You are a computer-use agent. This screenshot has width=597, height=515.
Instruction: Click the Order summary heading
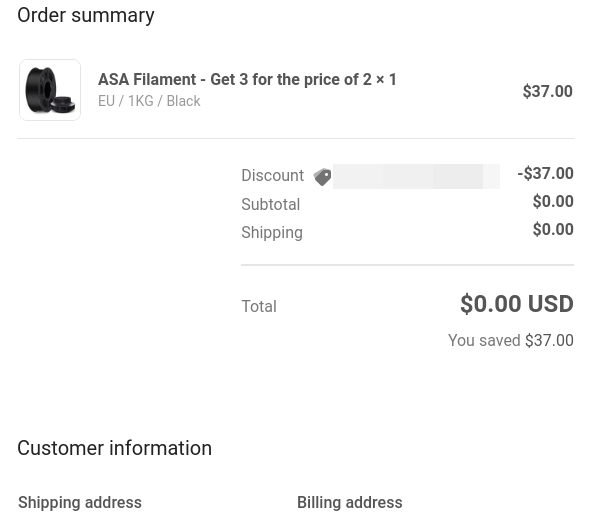pos(86,16)
